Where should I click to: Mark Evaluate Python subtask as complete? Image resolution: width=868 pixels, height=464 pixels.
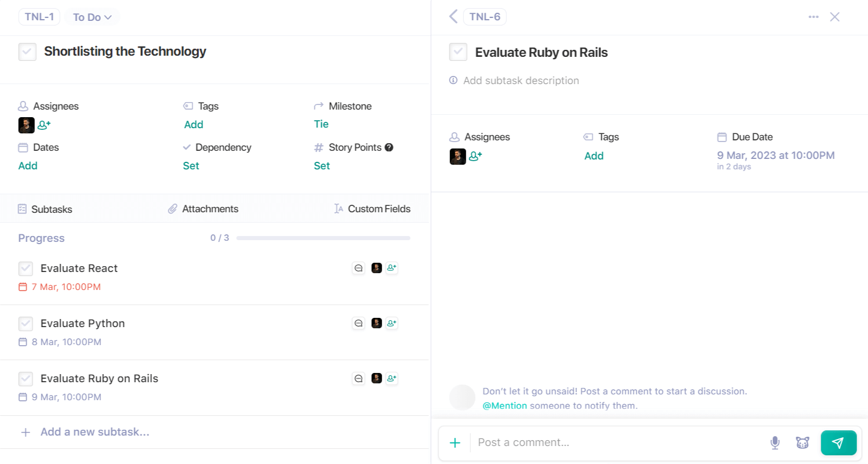[26, 323]
